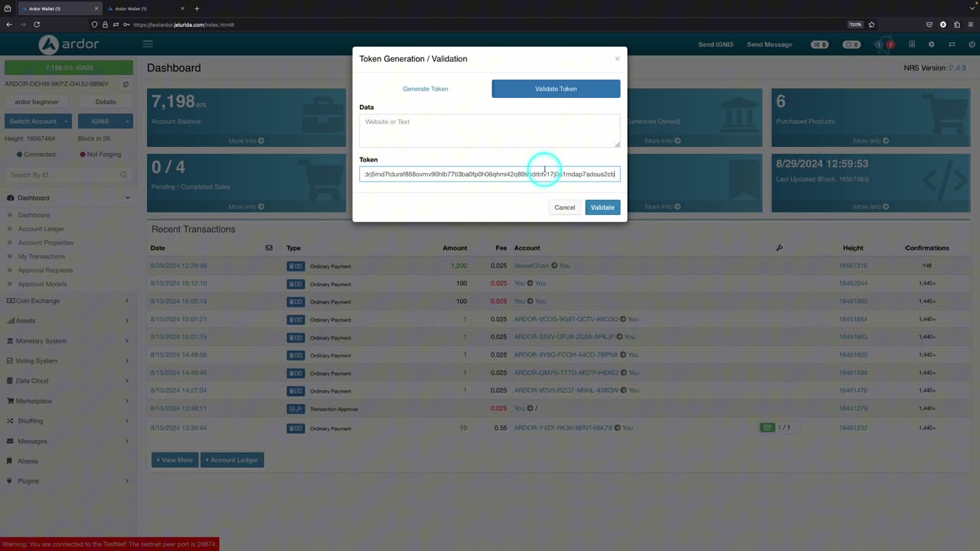This screenshot has height=551, width=980.
Task: Collapse the Dashboard sidebar section
Action: coord(67,197)
